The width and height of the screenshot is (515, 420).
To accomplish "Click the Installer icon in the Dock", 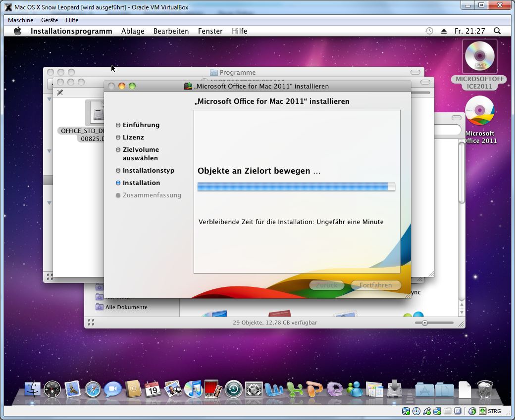I will pos(395,389).
